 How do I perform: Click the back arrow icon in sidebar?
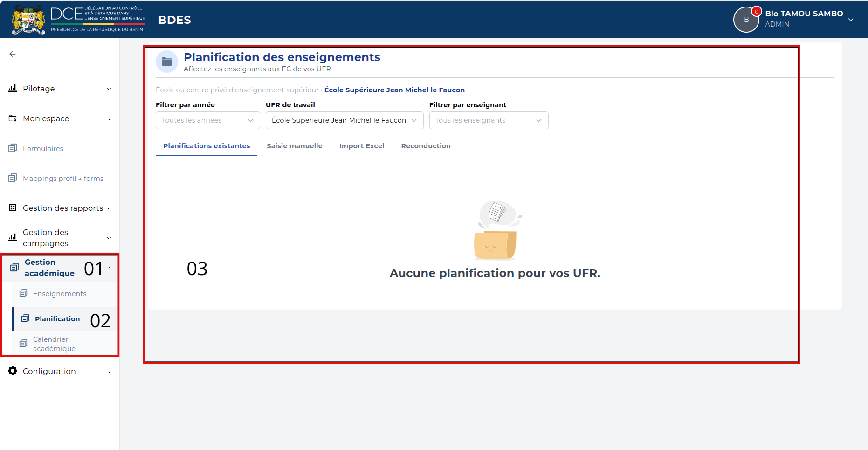coord(13,54)
